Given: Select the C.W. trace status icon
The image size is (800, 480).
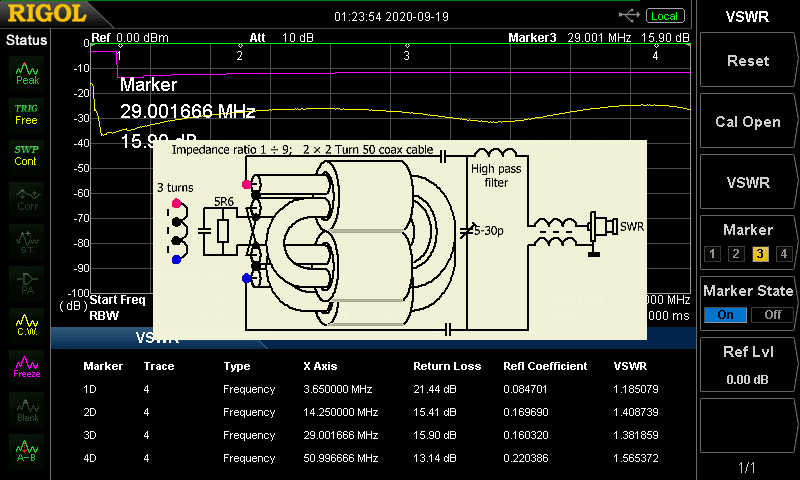Looking at the screenshot, I should [27, 325].
